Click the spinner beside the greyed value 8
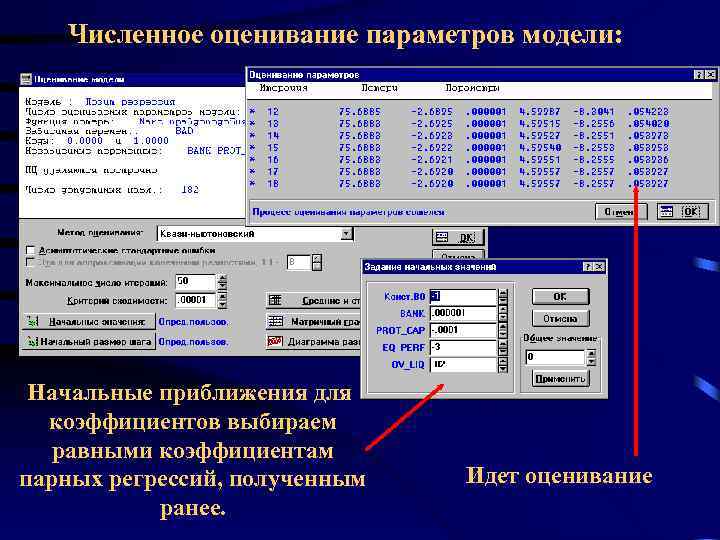Screen dimensions: 720x540 (317, 262)
